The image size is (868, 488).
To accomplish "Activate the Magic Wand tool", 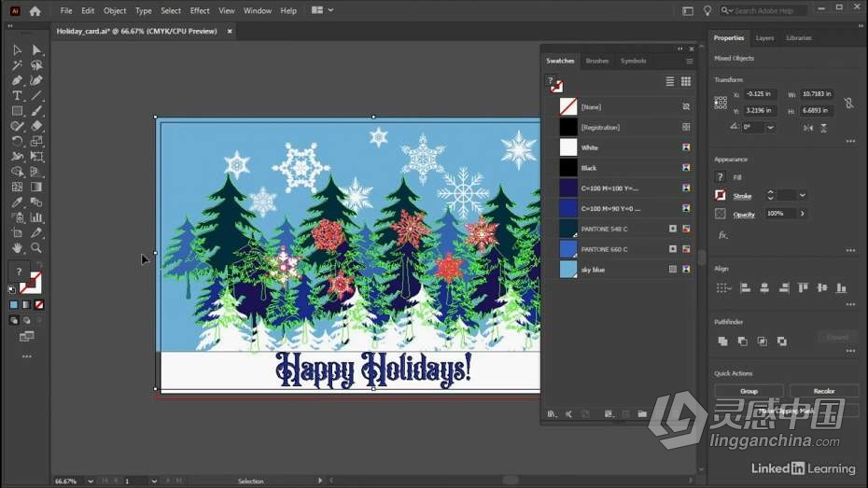I will click(x=17, y=65).
